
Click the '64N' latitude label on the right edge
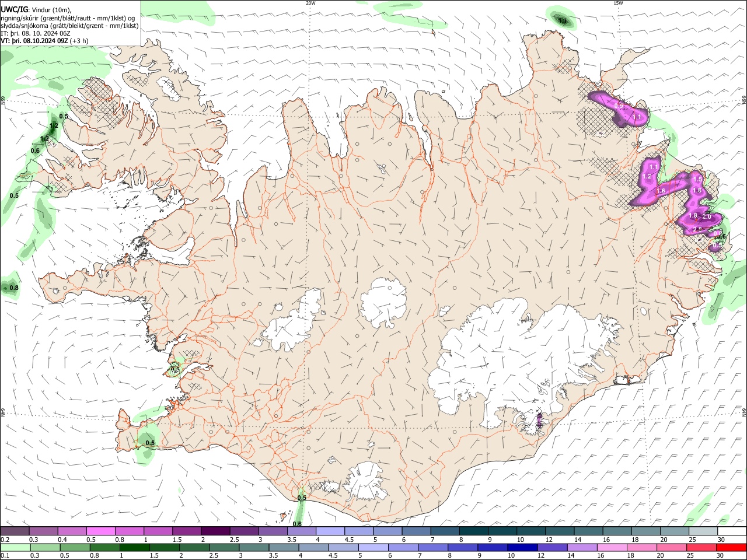coord(744,411)
